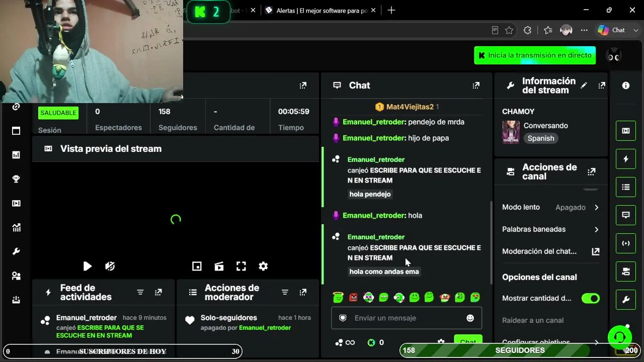Click the 00:05:59 stream time value
The width and height of the screenshot is (644, 362).
pos(294,112)
